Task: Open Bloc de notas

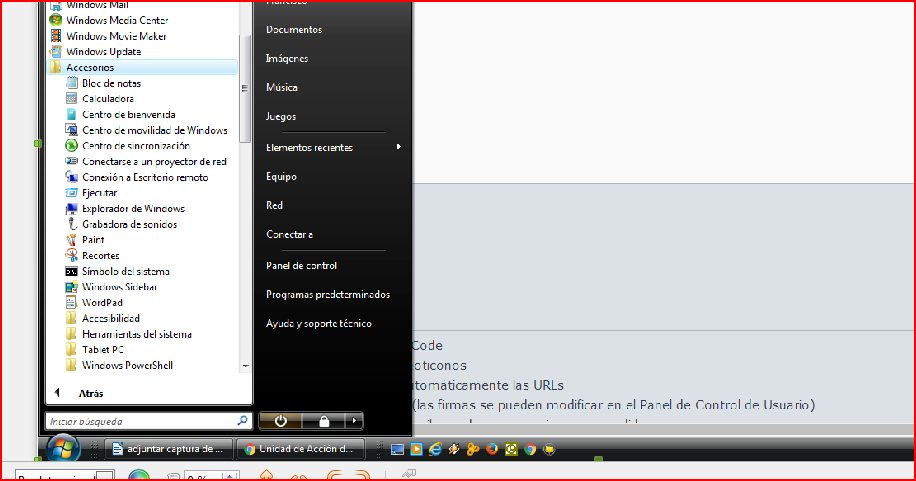Action: pyautogui.click(x=111, y=83)
